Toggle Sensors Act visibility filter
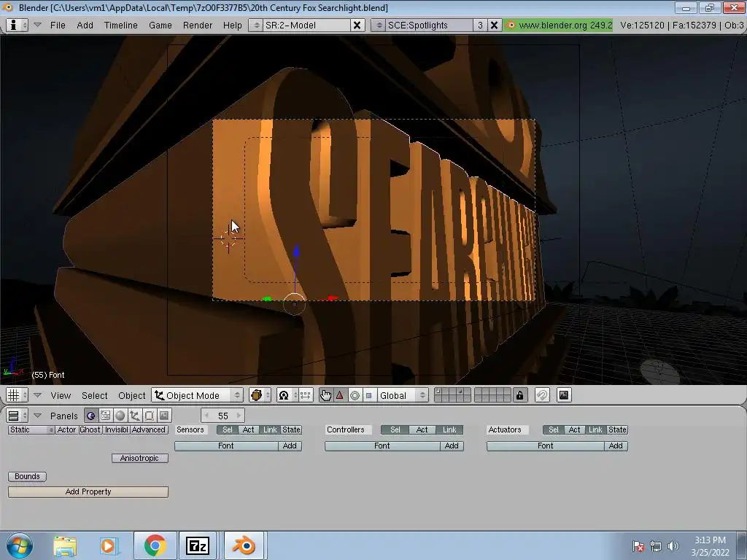747x560 pixels. [x=249, y=429]
